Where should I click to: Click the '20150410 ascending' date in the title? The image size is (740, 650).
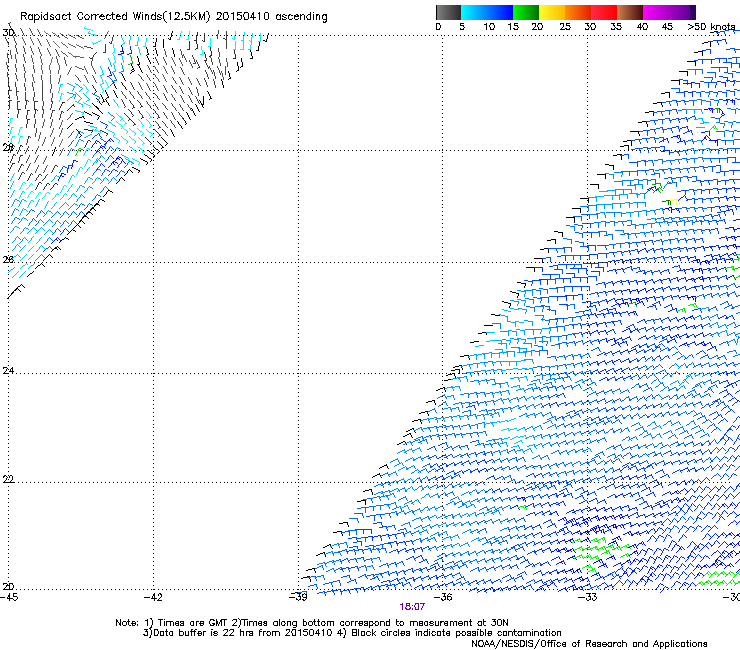[x=271, y=17]
